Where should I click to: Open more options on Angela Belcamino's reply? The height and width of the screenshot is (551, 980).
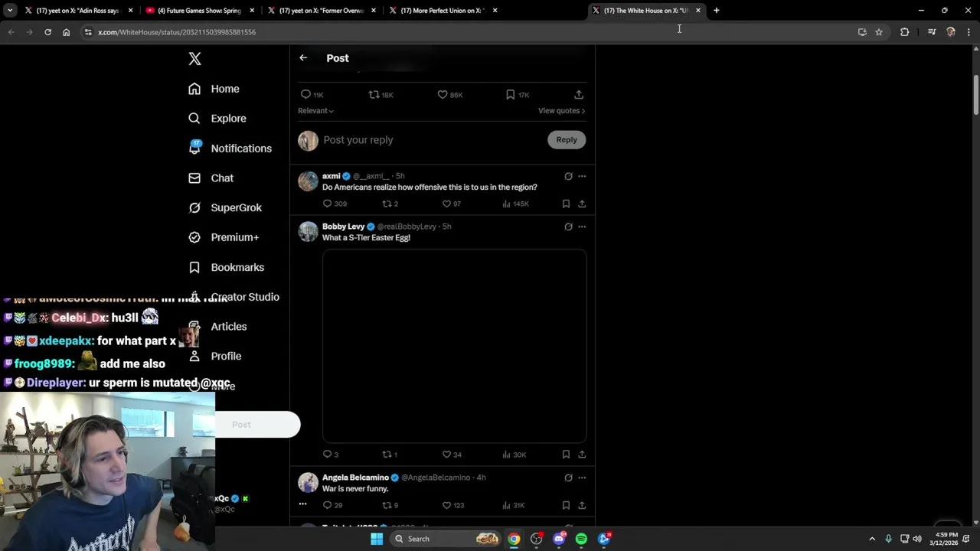coord(582,478)
